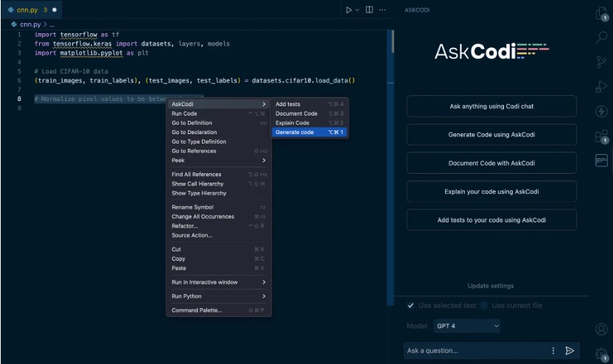Expand the Peek submenu in context menu
Image resolution: width=613 pixels, height=364 pixels.
tap(218, 160)
